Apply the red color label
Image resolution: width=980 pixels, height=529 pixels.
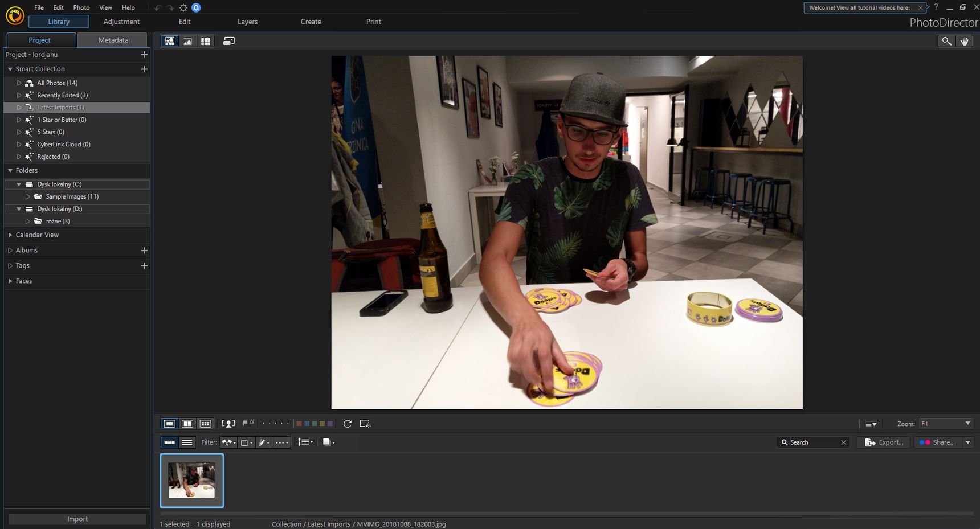[x=299, y=424]
